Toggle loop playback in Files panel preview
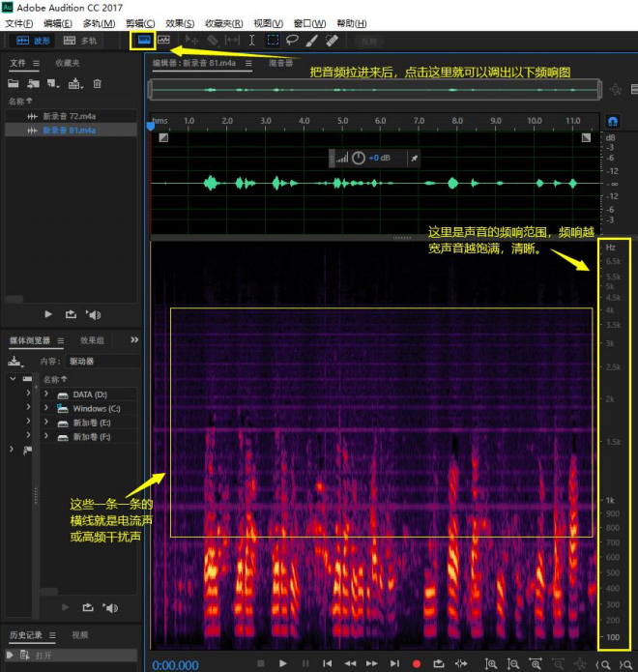638x672 pixels. [x=71, y=314]
